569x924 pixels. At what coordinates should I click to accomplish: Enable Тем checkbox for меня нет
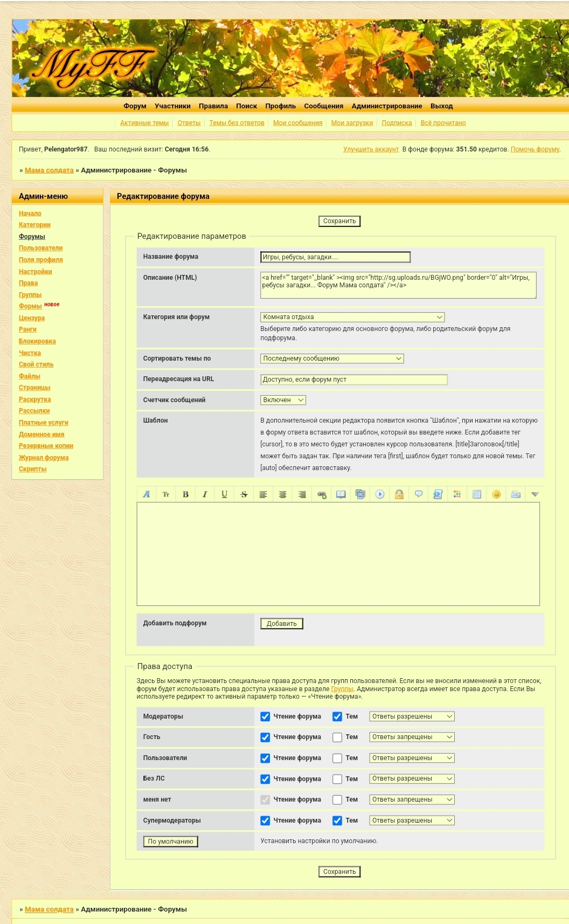point(337,800)
